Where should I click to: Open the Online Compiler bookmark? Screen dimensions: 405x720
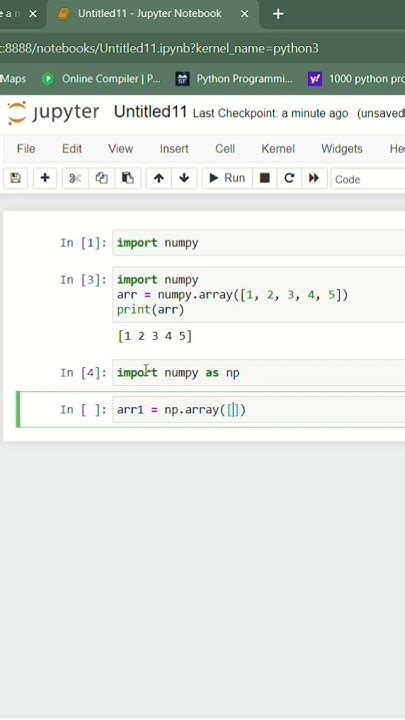click(101, 79)
